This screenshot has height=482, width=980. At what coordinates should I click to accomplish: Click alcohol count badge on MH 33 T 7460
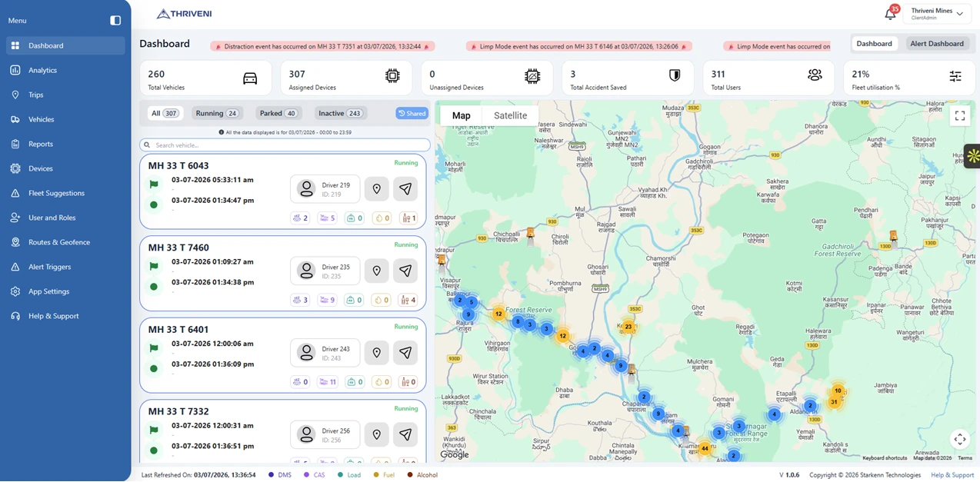coord(408,300)
